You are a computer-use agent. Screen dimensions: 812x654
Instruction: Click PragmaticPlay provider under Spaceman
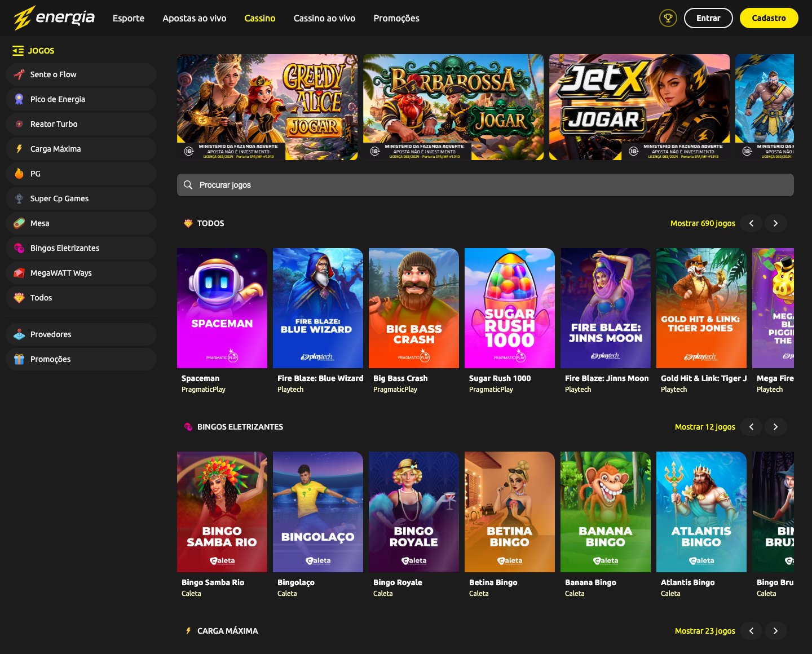click(x=204, y=390)
